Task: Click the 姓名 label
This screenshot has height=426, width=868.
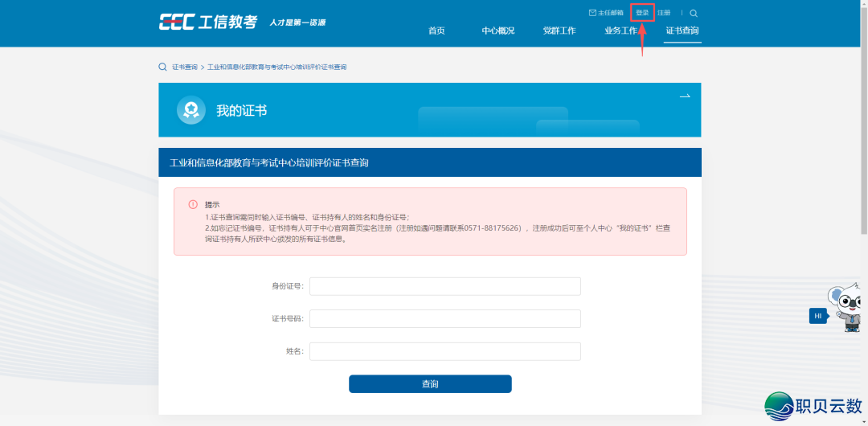Action: [x=294, y=351]
